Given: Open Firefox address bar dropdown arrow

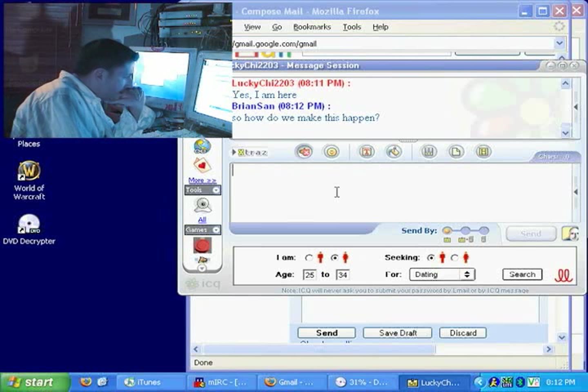Looking at the screenshot, I should click(x=559, y=43).
